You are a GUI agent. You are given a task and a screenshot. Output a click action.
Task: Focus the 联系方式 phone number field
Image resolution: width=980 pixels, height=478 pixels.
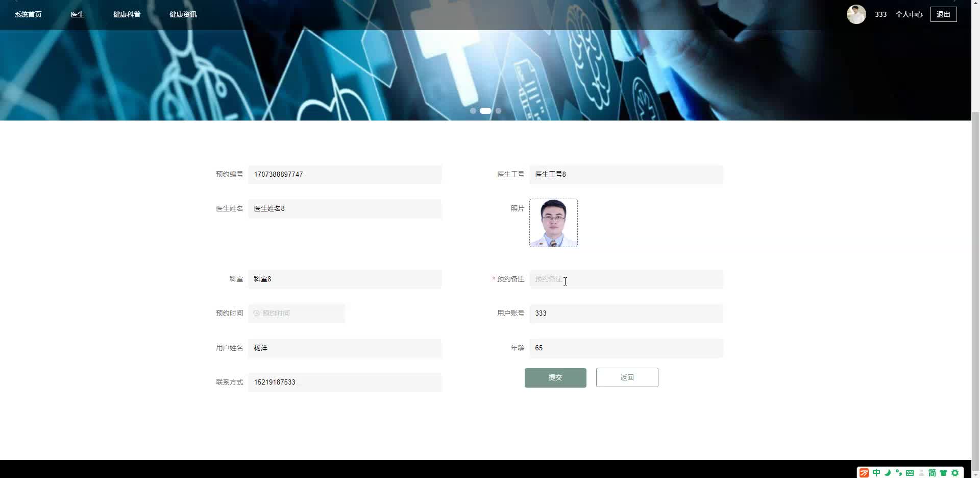point(345,383)
